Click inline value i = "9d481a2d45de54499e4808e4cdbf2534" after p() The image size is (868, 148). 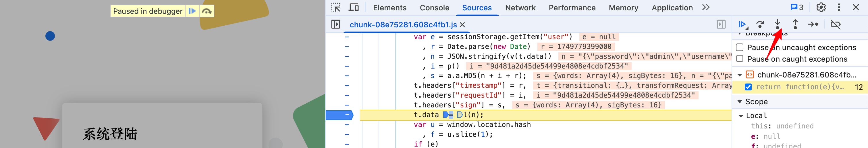[549, 66]
